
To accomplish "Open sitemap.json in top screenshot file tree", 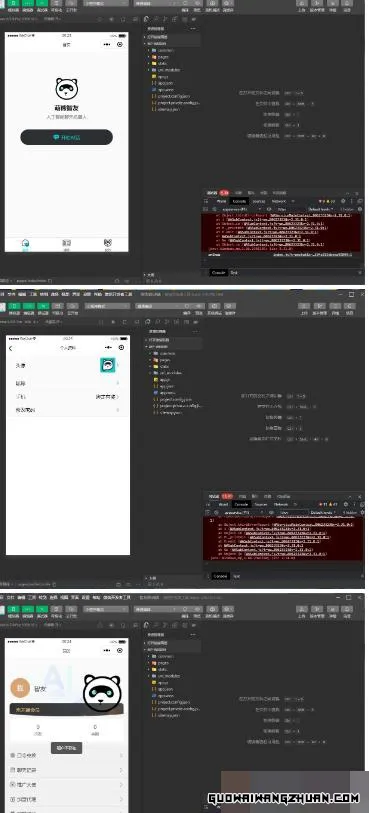I will (x=168, y=109).
